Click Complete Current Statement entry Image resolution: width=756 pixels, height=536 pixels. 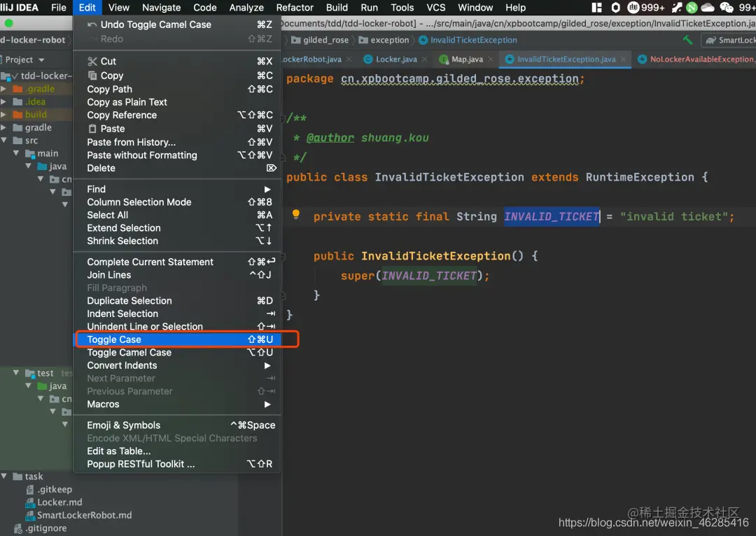pyautogui.click(x=176, y=262)
